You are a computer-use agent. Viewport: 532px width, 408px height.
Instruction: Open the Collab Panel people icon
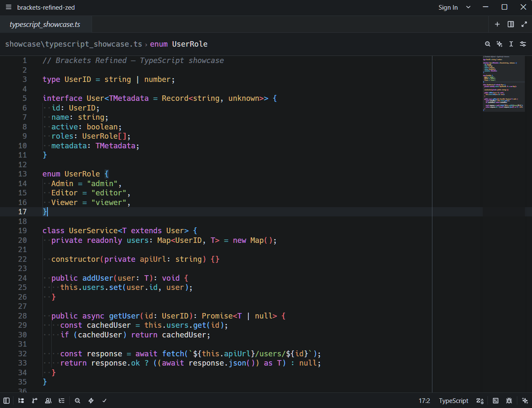click(48, 401)
